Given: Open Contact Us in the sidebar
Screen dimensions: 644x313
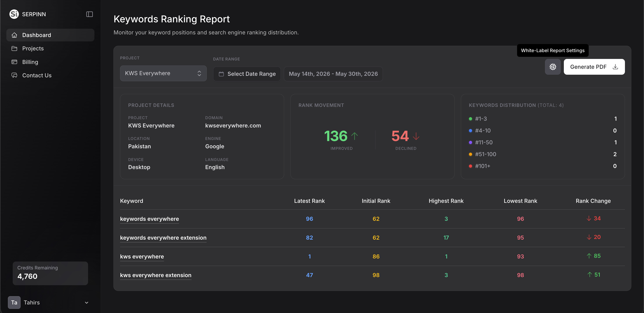Looking at the screenshot, I should pyautogui.click(x=50, y=75).
